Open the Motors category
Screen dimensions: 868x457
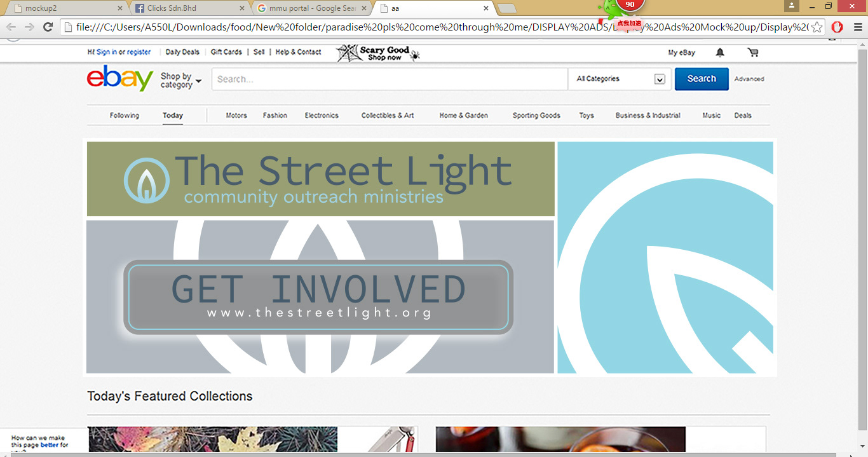(236, 115)
